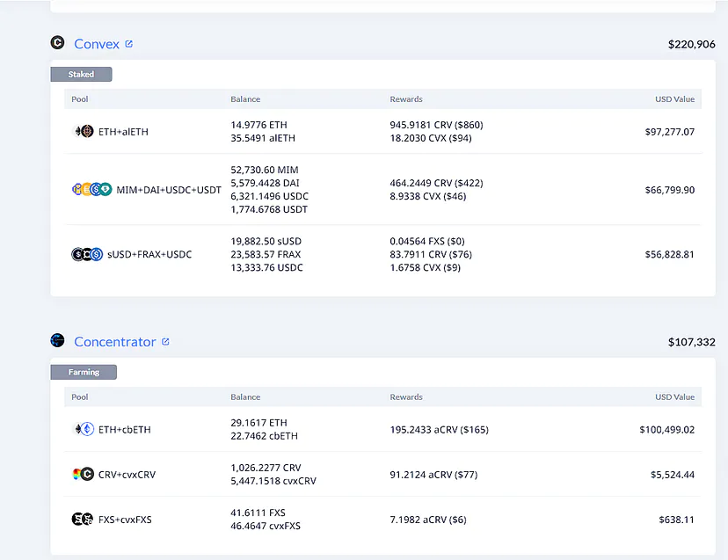Viewport: 728px width, 560px height.
Task: Select the ETH+cbETH pool name
Action: [x=127, y=430]
